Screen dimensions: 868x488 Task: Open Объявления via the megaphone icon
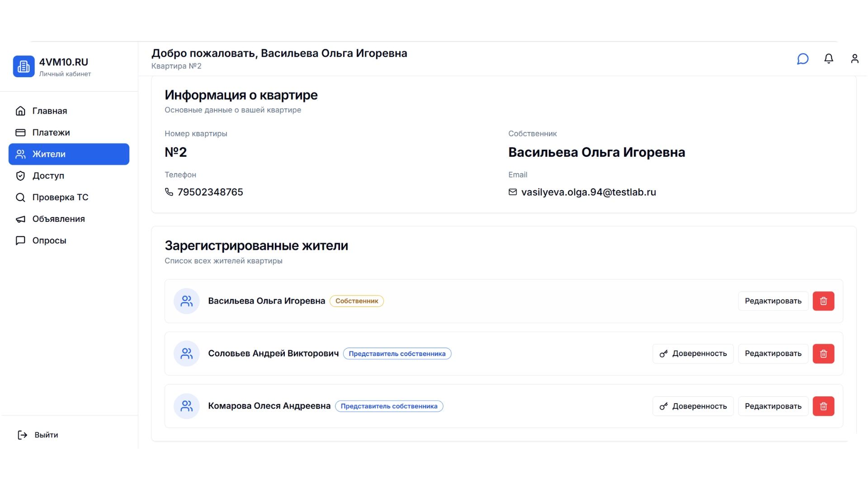[20, 219]
